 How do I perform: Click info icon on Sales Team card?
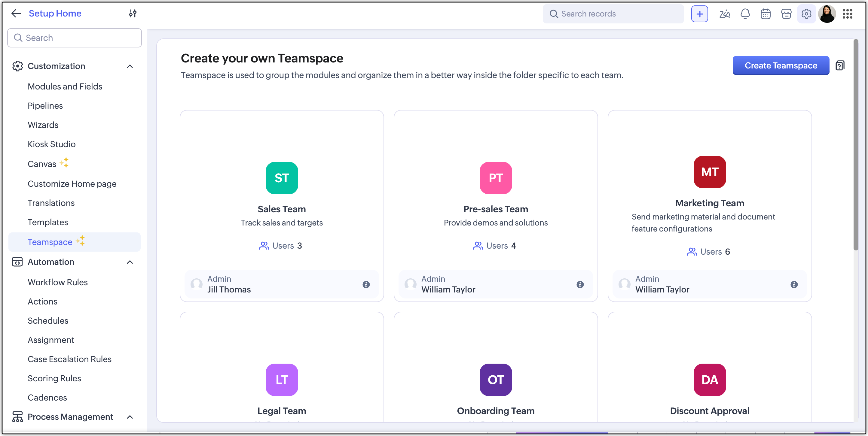(x=366, y=284)
